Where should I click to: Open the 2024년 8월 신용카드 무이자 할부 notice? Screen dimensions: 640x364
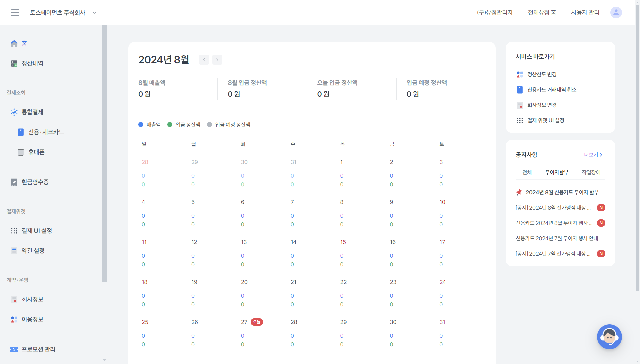562,192
